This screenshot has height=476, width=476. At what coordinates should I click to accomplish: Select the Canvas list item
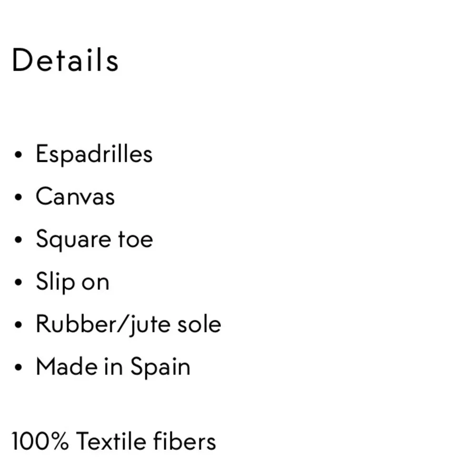pos(75,197)
